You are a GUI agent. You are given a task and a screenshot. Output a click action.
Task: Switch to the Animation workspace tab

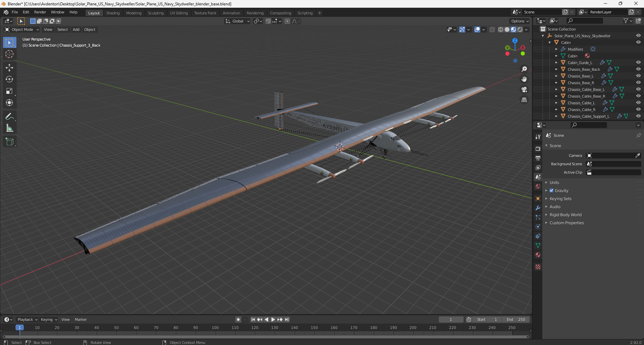tap(231, 13)
